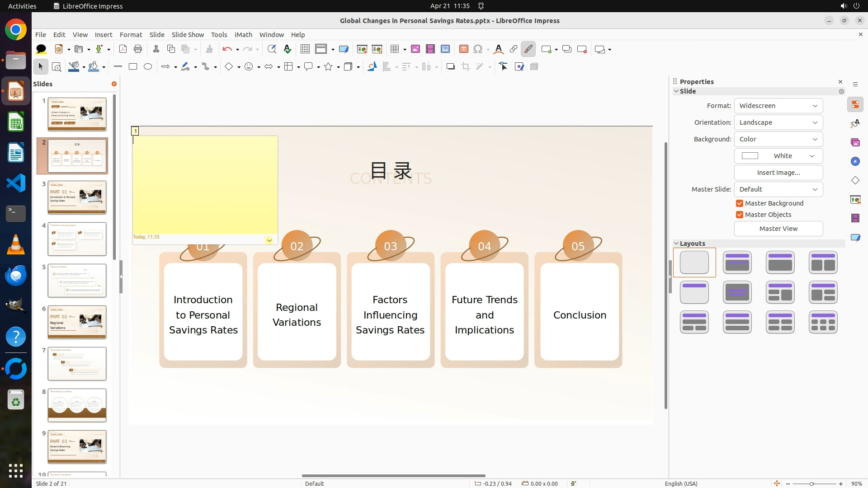The width and height of the screenshot is (868, 488).
Task: Toggle the Shadow icon in drawing toolbar
Action: pyautogui.click(x=450, y=67)
